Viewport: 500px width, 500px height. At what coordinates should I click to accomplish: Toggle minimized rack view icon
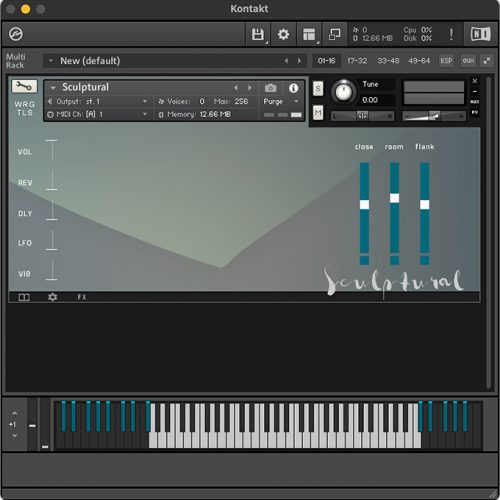(x=334, y=34)
